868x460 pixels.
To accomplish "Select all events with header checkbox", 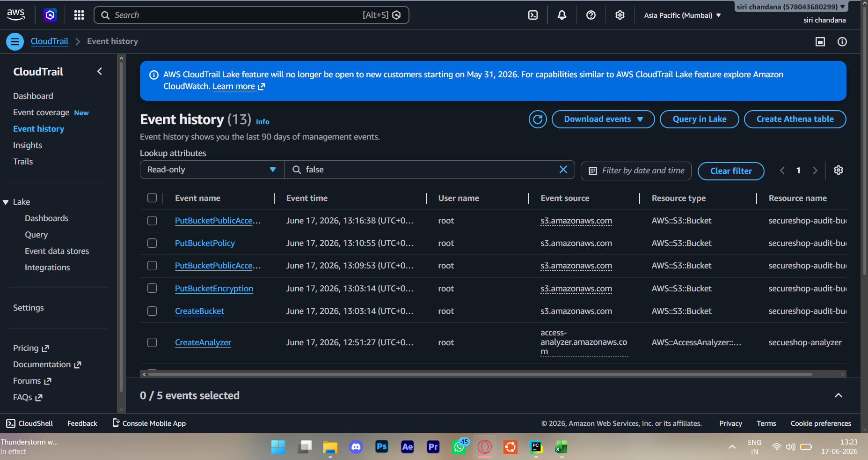I will point(152,198).
